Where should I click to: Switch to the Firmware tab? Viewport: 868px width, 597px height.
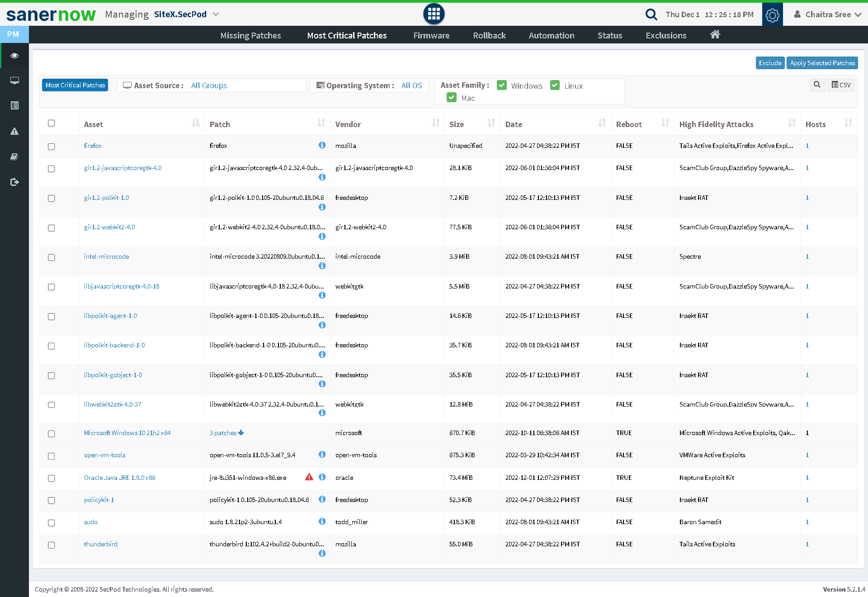pyautogui.click(x=431, y=35)
